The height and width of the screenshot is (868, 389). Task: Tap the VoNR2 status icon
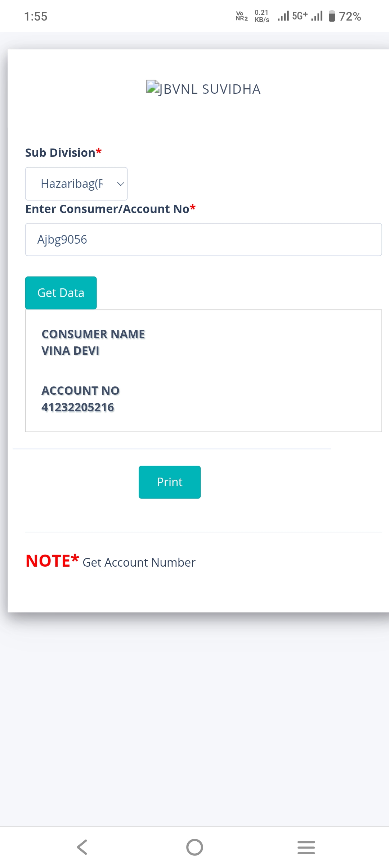(x=242, y=16)
